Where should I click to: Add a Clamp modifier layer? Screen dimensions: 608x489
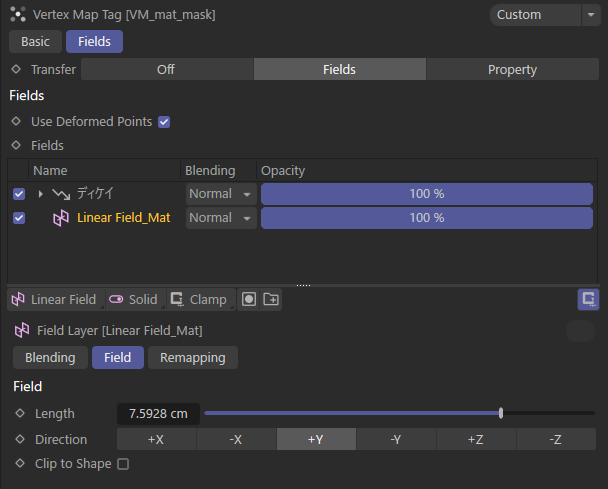click(199, 299)
